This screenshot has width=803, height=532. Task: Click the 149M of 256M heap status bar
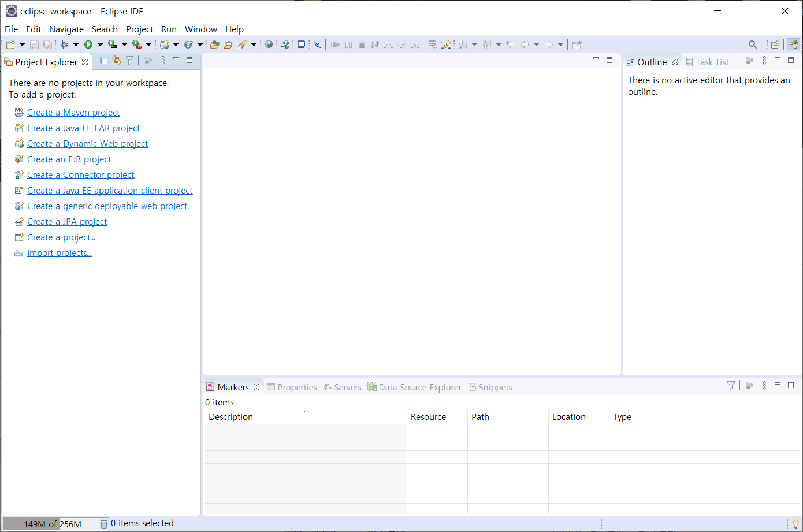[x=52, y=524]
